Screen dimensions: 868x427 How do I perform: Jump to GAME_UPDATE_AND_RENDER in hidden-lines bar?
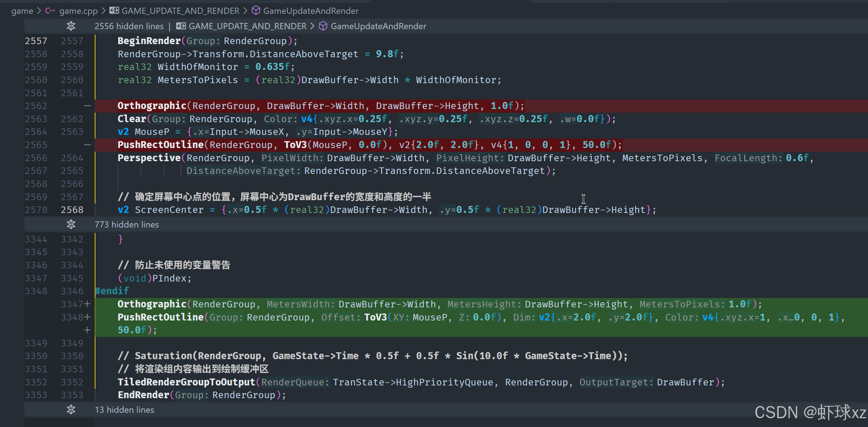point(247,26)
